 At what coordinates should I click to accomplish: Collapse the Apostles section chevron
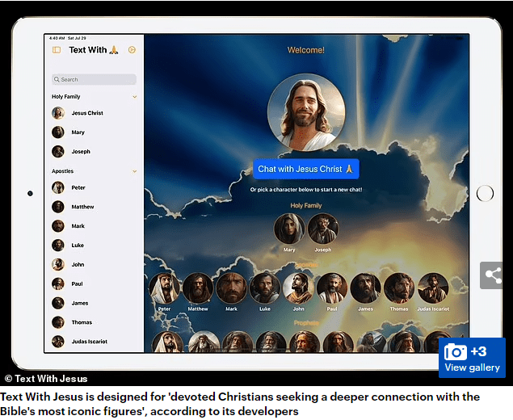[x=134, y=171]
